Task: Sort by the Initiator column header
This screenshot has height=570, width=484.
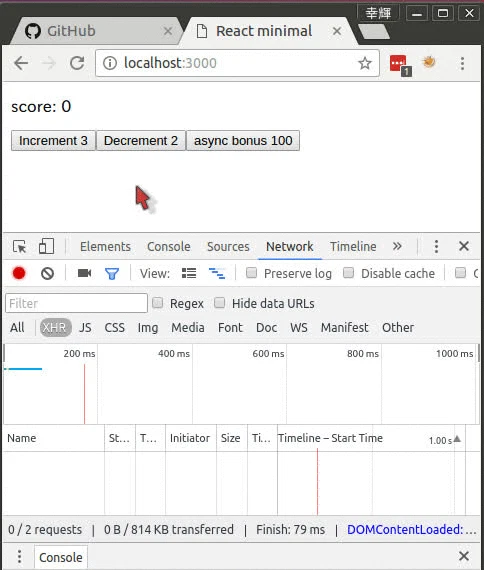Action: coord(191,438)
